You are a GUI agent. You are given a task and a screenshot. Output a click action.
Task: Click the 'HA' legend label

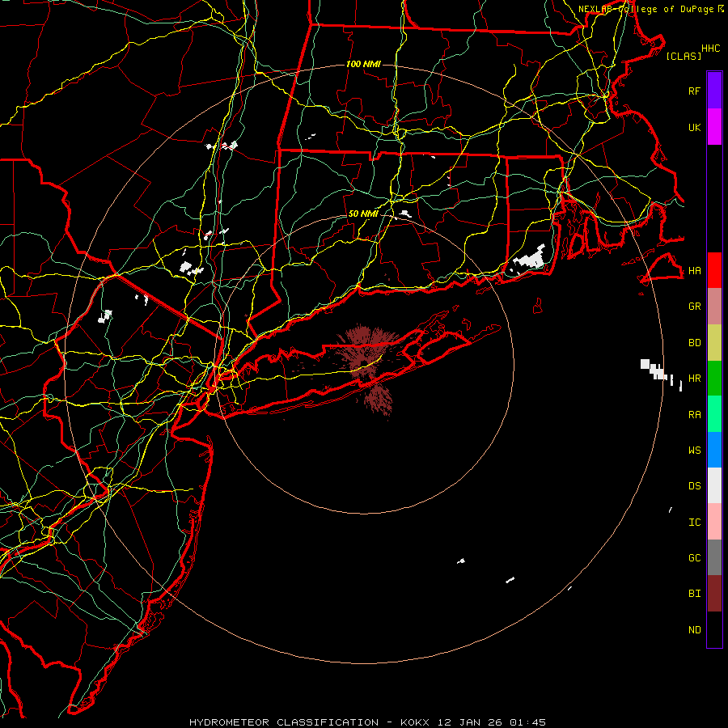695,271
